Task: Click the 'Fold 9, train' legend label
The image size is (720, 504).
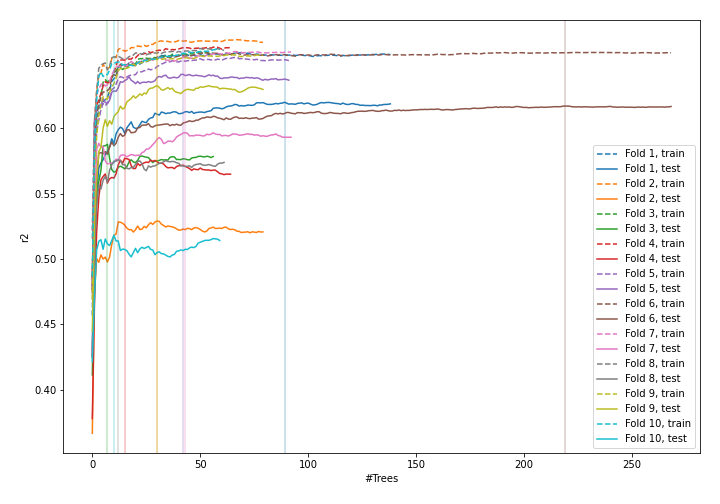Action: pos(654,393)
